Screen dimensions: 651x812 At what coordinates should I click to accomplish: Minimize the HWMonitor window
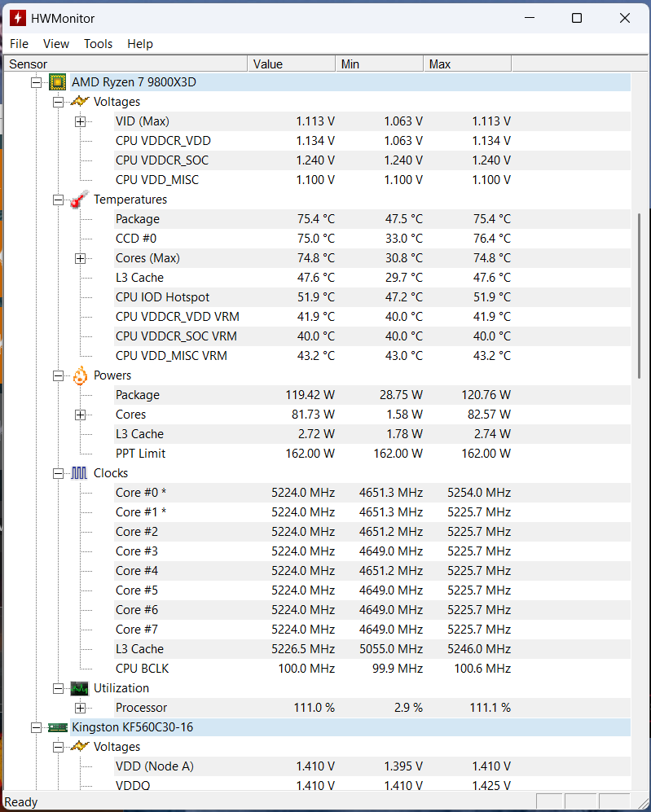530,18
